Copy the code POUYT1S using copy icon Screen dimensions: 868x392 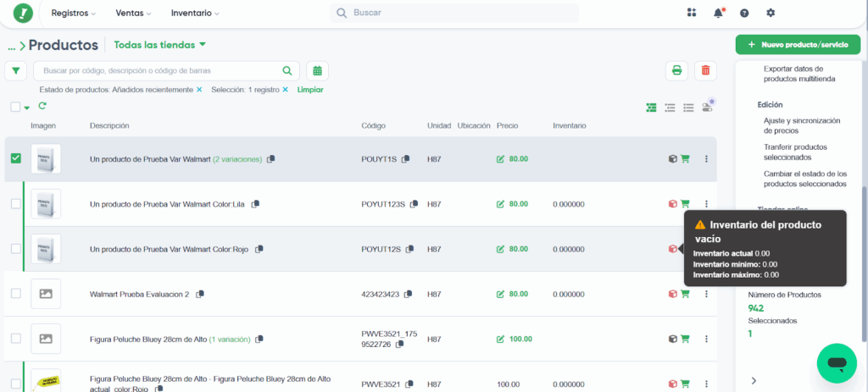406,159
